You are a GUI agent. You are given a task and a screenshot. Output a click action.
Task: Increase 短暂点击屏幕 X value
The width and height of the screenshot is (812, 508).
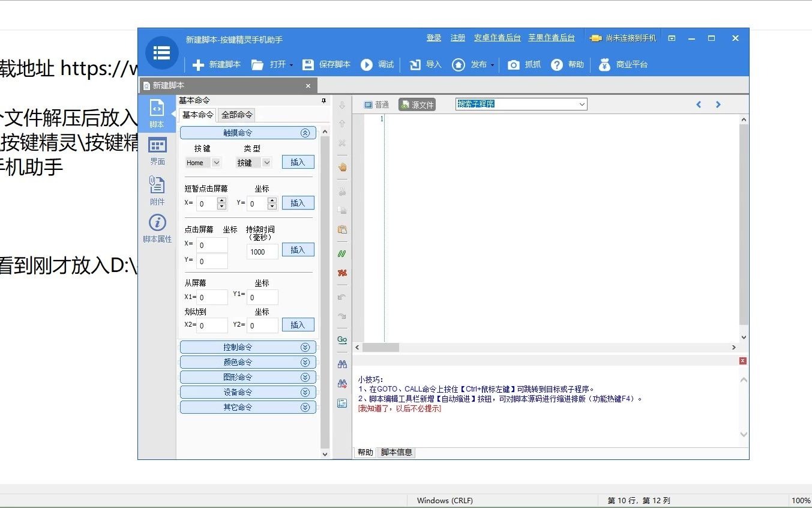click(x=222, y=201)
